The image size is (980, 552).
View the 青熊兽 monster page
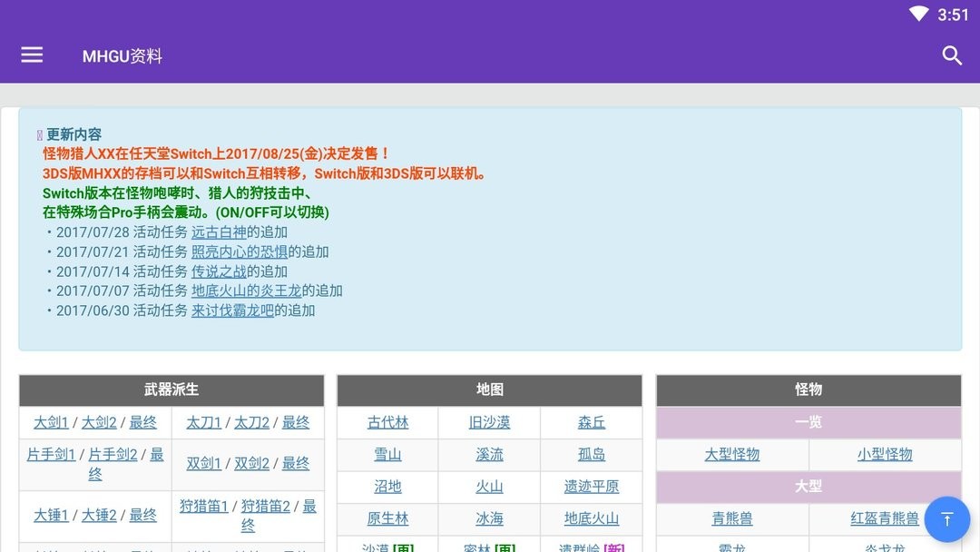click(x=731, y=518)
